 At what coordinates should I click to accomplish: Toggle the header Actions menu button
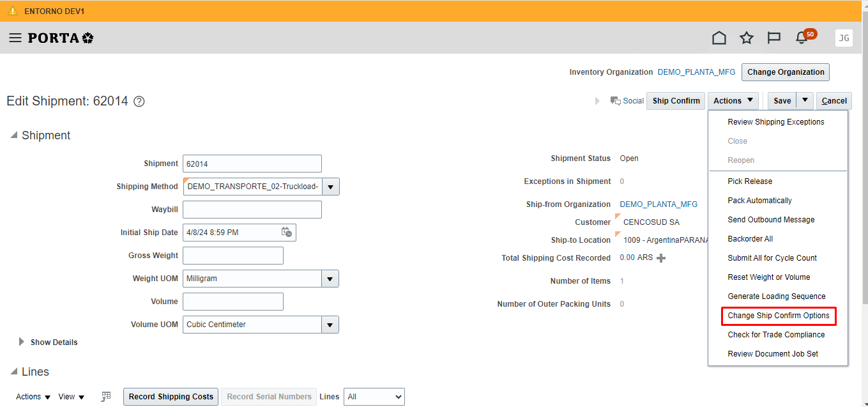[733, 101]
